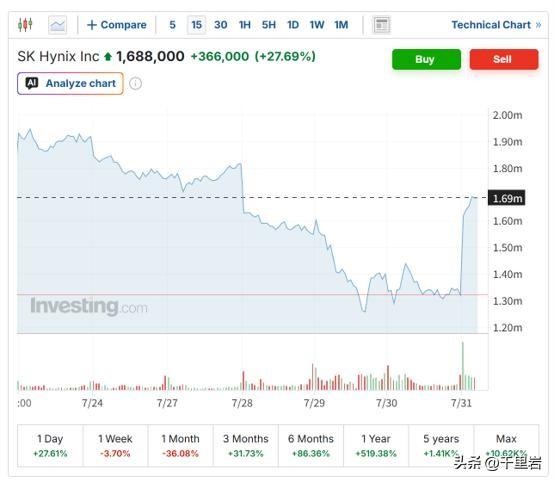Click the 1.69m current price marker

[507, 198]
